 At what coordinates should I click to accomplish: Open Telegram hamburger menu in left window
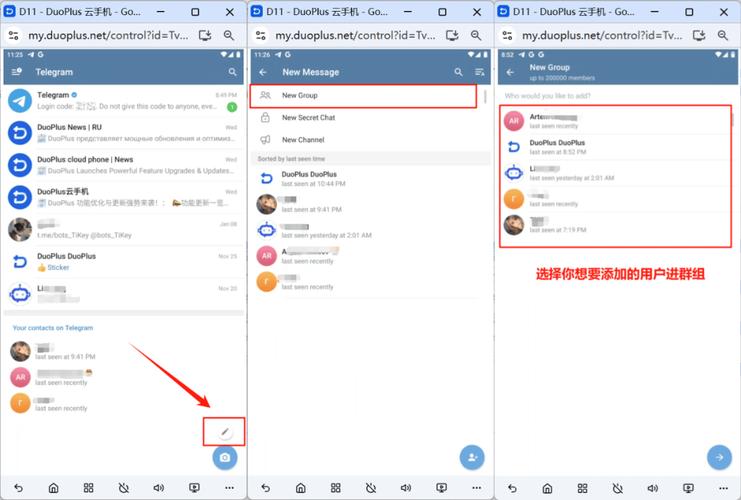coord(17,72)
